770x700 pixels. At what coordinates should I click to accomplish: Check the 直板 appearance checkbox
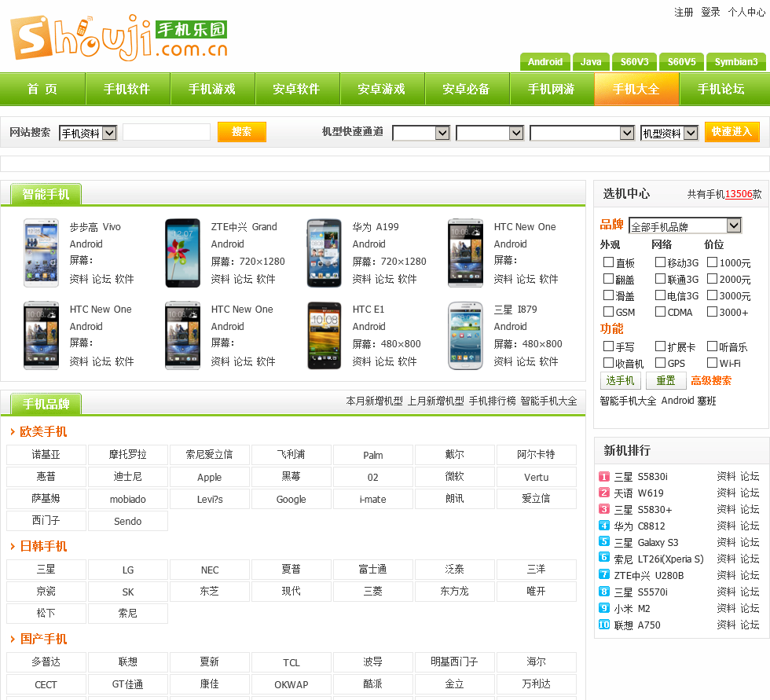tap(608, 262)
